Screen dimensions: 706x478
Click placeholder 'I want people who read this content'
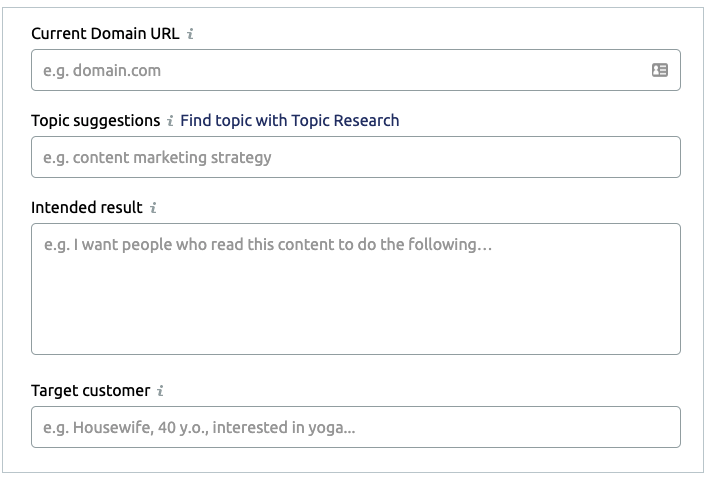[204, 244]
